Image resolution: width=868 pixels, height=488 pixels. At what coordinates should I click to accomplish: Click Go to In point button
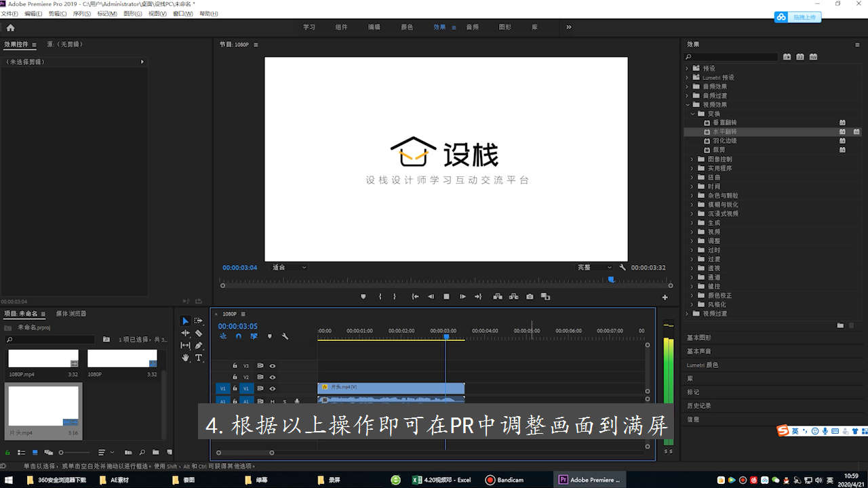pyautogui.click(x=415, y=297)
